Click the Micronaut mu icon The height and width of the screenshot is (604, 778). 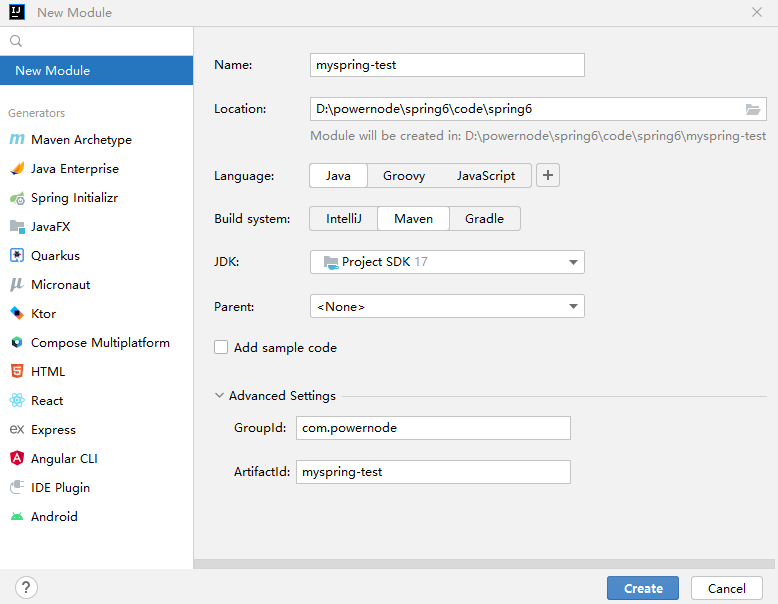pos(17,284)
